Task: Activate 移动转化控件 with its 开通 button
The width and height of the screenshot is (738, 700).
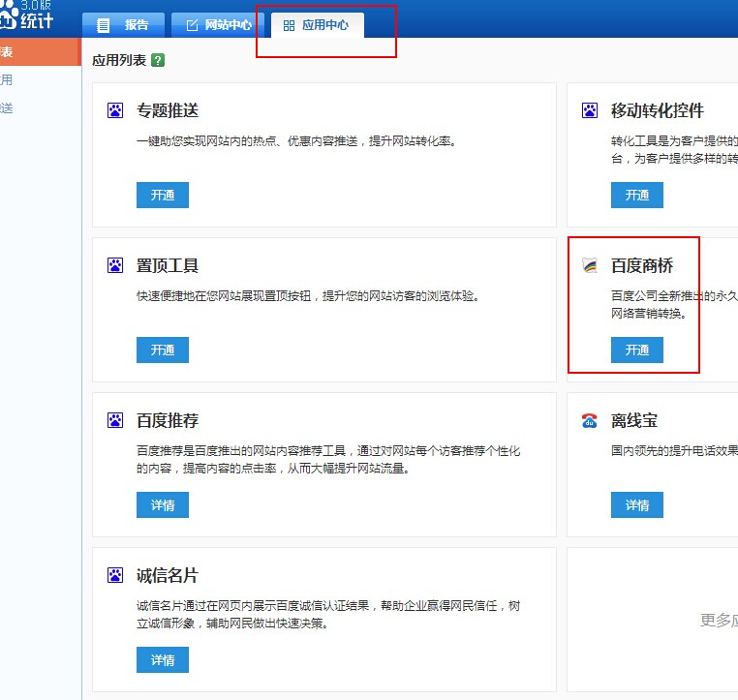Action: (636, 195)
